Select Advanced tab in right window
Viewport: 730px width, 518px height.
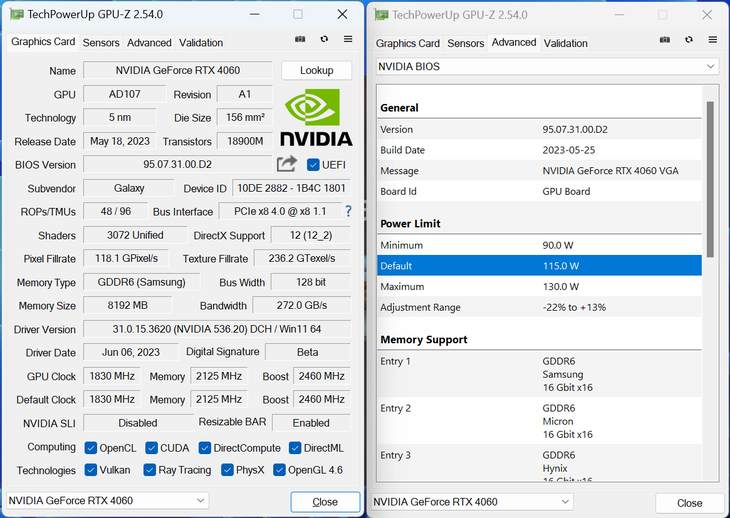click(x=514, y=42)
